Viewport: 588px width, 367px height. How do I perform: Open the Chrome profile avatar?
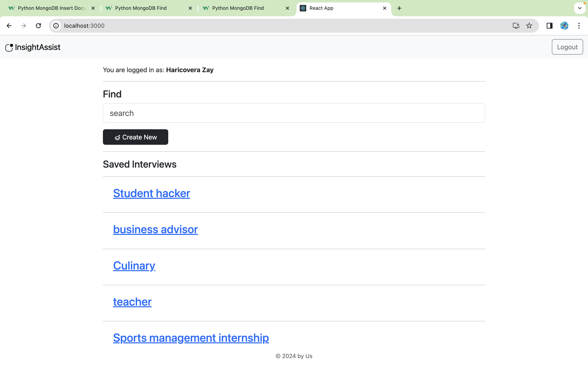[564, 26]
